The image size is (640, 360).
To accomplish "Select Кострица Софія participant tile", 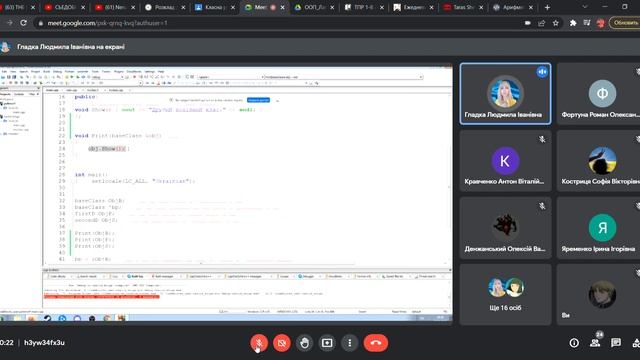I will tap(599, 160).
